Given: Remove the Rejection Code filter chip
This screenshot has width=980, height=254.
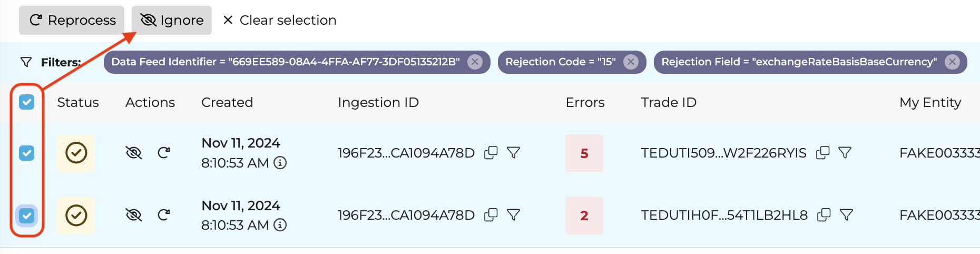Looking at the screenshot, I should click(x=631, y=62).
